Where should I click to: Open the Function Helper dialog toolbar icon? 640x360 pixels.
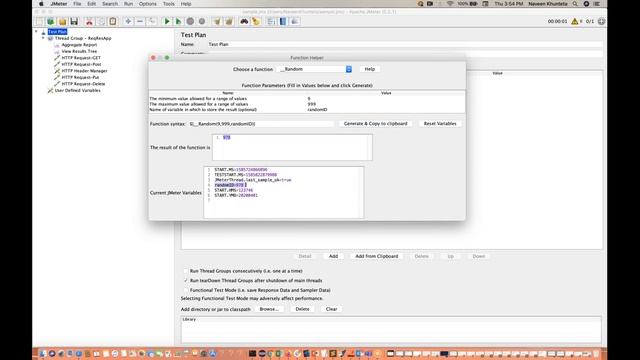tap(271, 21)
